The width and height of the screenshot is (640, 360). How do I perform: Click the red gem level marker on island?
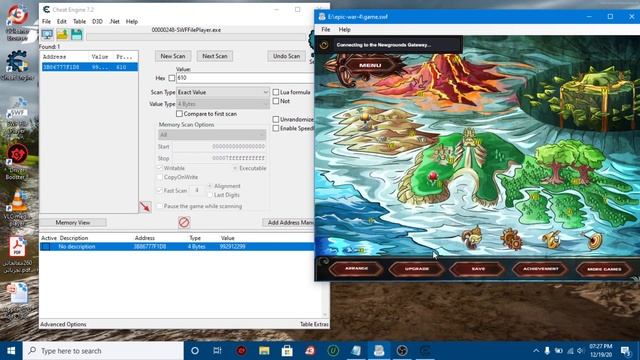(433, 176)
